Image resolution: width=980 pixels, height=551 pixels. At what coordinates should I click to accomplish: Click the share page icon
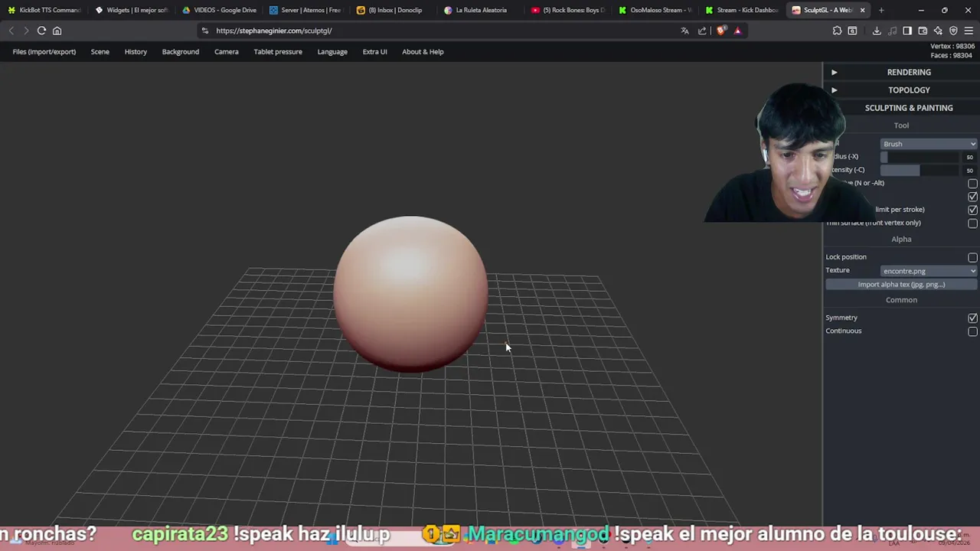tap(702, 31)
